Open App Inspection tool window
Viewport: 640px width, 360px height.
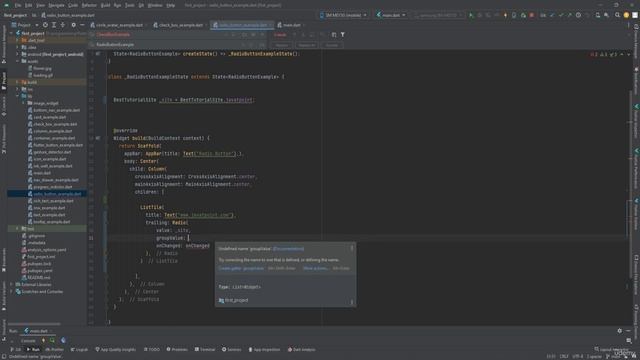[264, 349]
